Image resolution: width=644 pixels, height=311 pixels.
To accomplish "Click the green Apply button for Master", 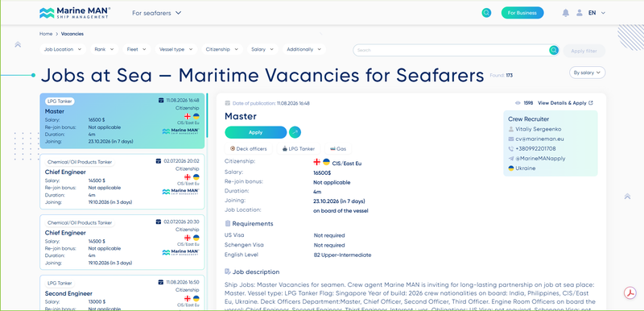I will [x=255, y=132].
